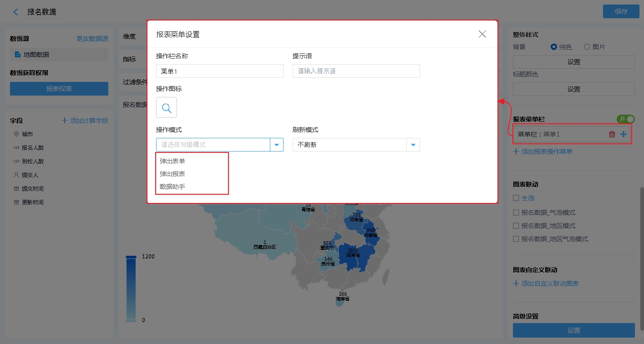This screenshot has height=344, width=644.
Task: Click the back arrow beside 报名数据
Action: [16, 12]
